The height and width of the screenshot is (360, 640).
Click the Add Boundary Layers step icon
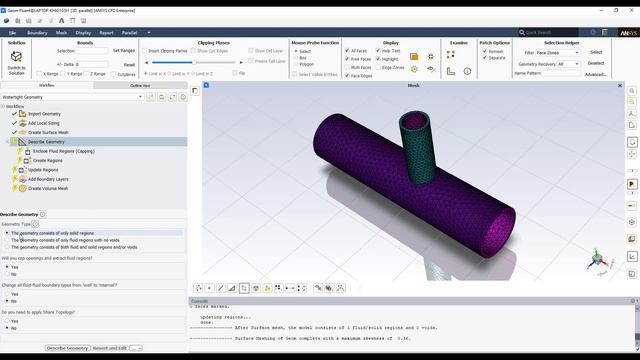click(x=22, y=179)
